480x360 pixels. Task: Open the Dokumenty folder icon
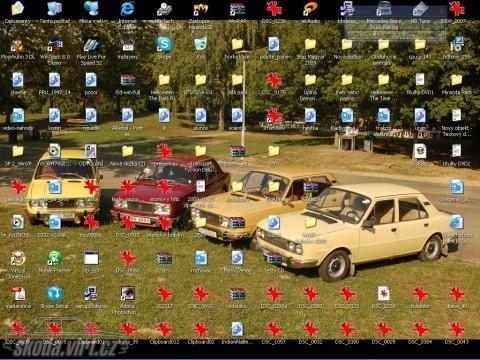18,9
